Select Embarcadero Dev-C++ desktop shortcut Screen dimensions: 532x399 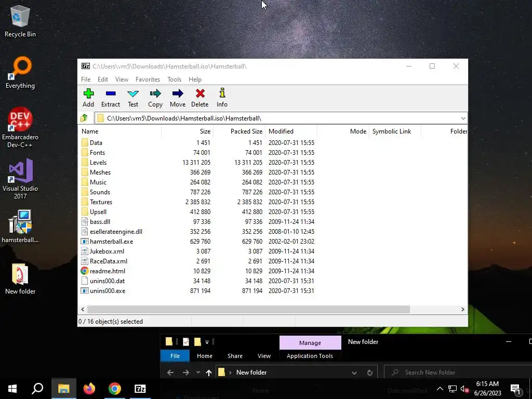(20, 128)
